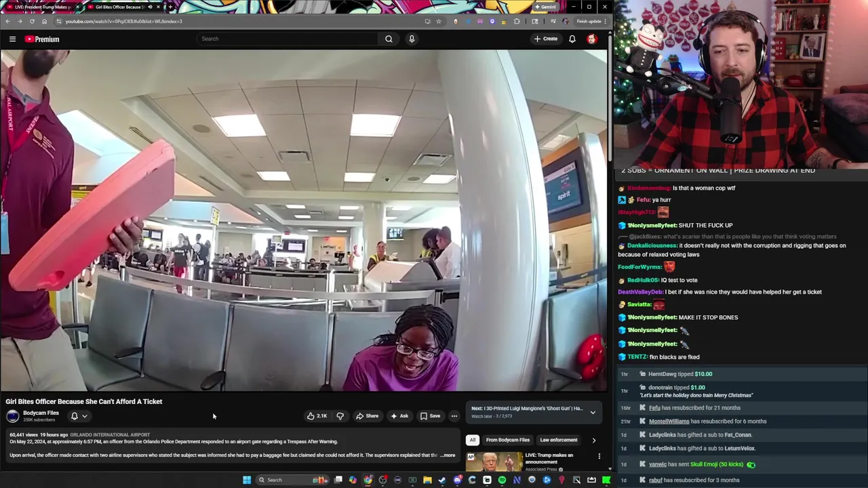Filter suggestions by From Bodycam Files
Image resolution: width=868 pixels, height=488 pixels.
[508, 440]
